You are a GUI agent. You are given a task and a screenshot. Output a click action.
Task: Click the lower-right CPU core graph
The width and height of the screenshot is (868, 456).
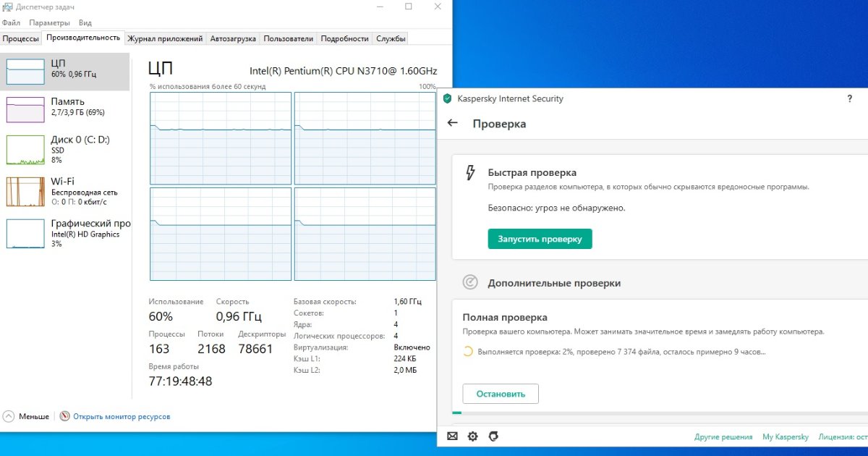point(365,234)
